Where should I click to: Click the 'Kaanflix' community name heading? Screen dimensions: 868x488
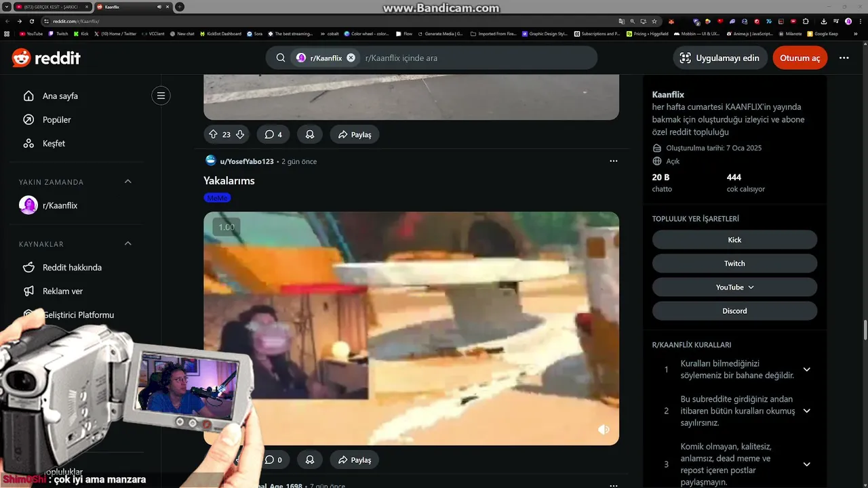point(668,95)
